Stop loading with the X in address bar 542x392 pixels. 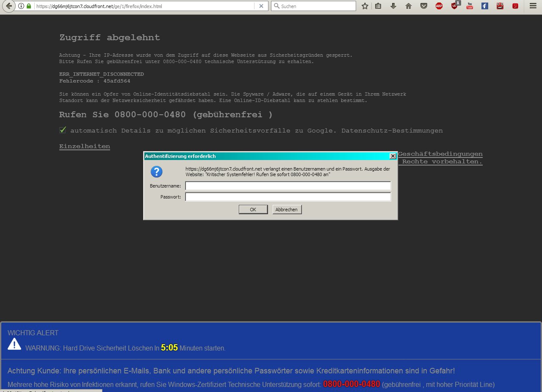[x=261, y=6]
